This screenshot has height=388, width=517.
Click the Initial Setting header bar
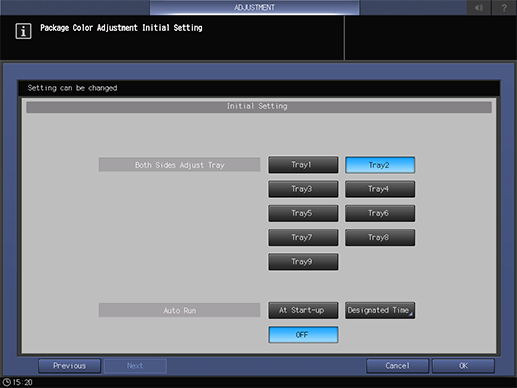tap(259, 107)
